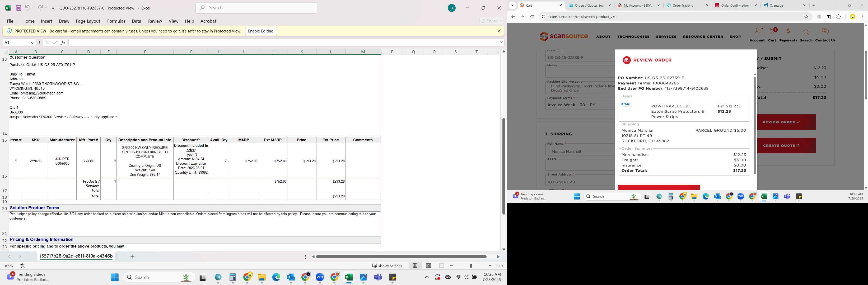Select the cell containing Mfr. Part SRX300

coord(88,161)
